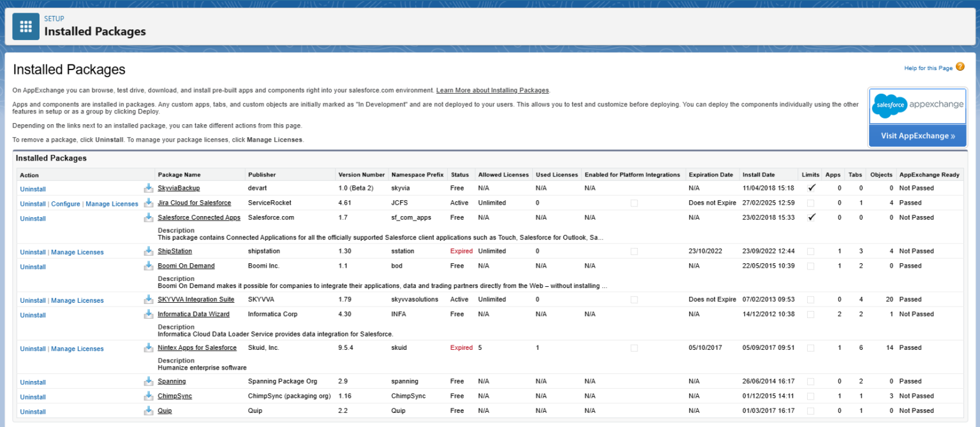Click download icon beside ShipStation package
This screenshot has height=427, width=980.
click(149, 251)
